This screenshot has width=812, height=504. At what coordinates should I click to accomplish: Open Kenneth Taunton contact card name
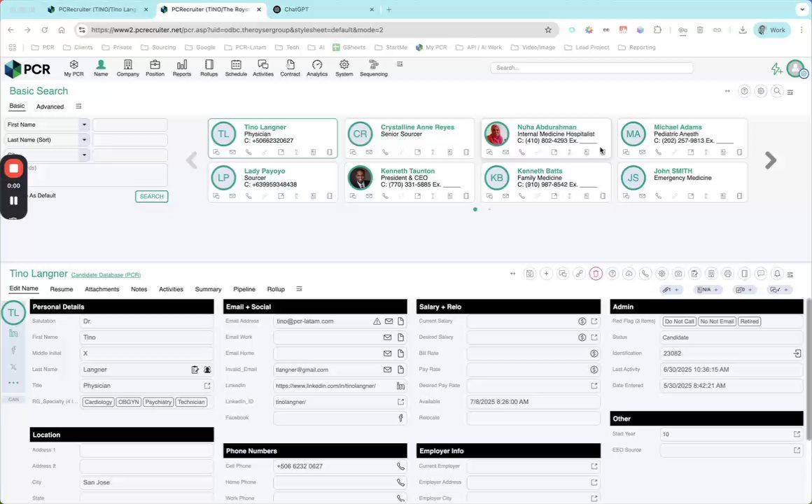(x=407, y=171)
